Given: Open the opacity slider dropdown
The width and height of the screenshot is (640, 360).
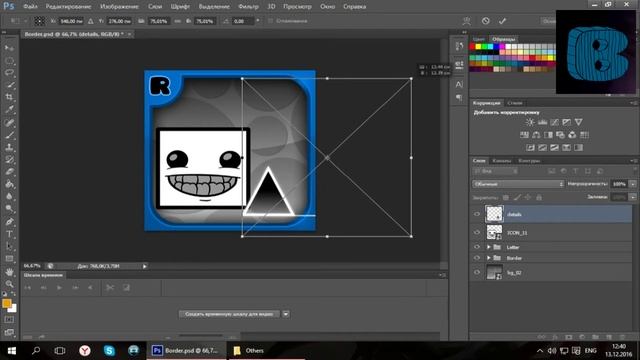Looking at the screenshot, I should [633, 184].
